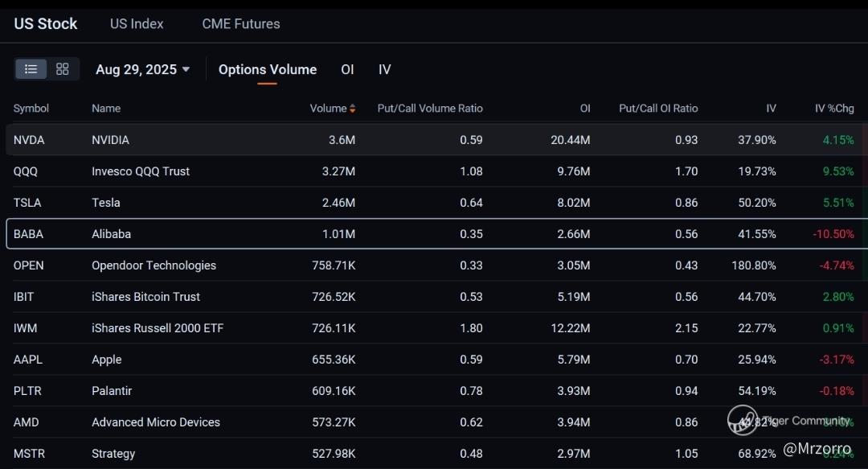Open the NVDA symbol row
868x469 pixels.
[x=29, y=140]
